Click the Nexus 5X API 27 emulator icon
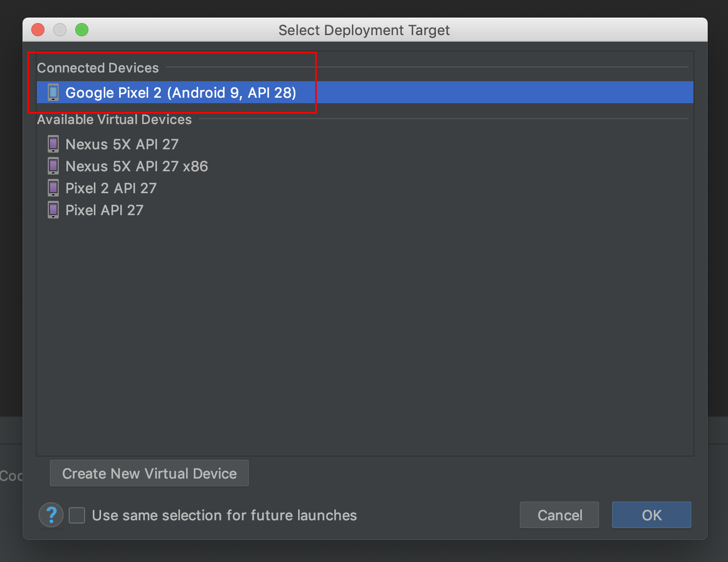 point(53,144)
